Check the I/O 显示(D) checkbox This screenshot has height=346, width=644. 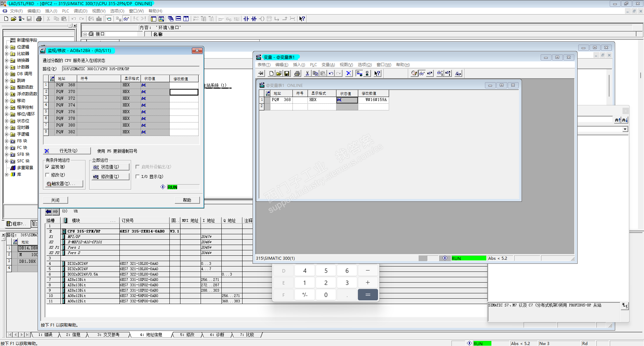138,177
